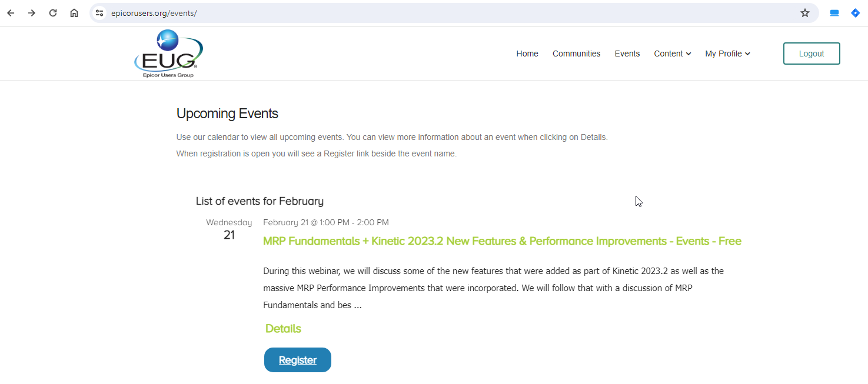Open the Content dropdown menu

[669, 54]
